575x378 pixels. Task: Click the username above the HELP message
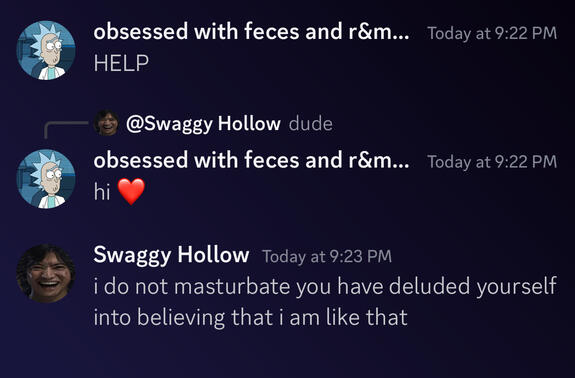point(251,32)
